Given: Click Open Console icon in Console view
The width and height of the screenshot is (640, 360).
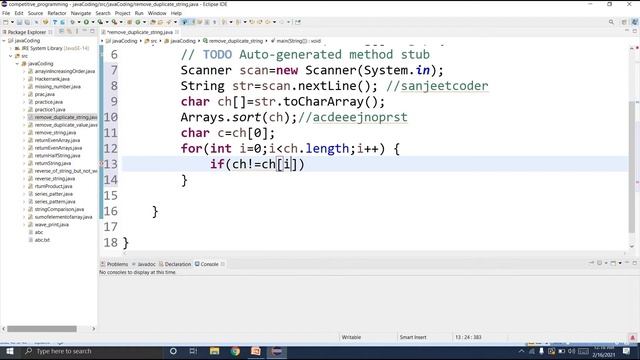Looking at the screenshot, I should point(613,263).
